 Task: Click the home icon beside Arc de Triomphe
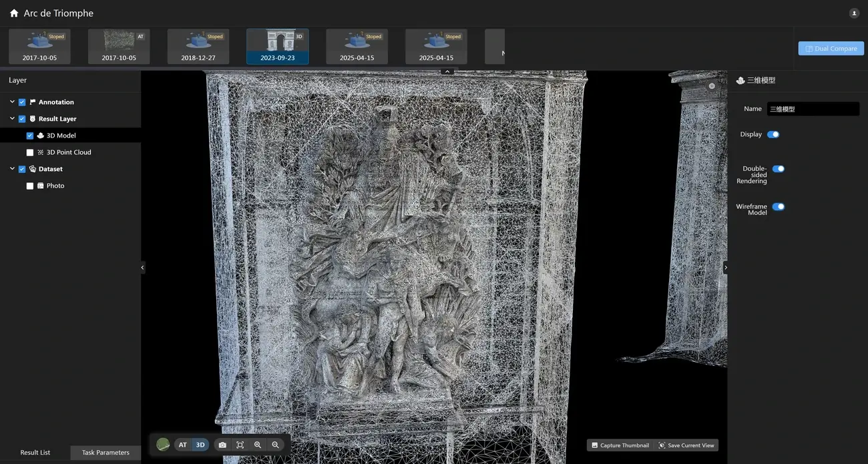(x=14, y=13)
